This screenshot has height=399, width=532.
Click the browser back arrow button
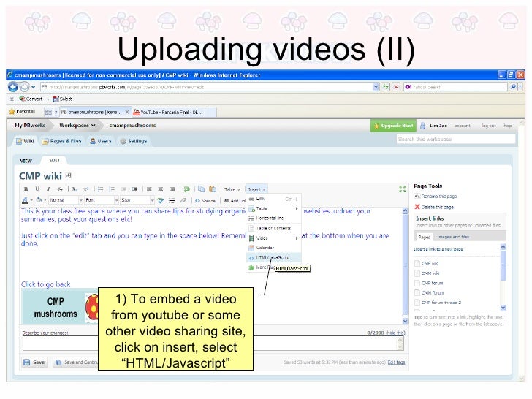13,87
